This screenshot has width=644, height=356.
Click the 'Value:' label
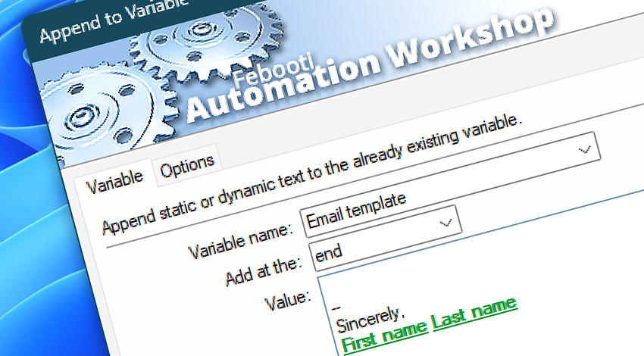(287, 301)
